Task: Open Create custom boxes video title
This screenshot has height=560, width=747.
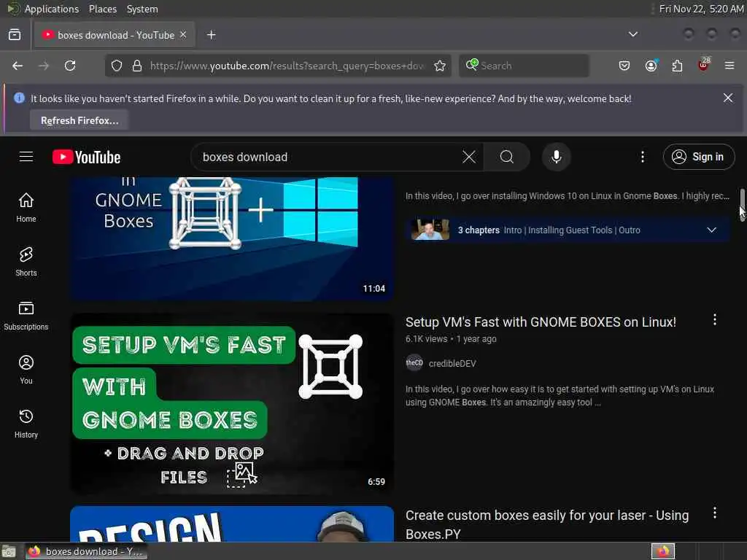Action: [547, 524]
